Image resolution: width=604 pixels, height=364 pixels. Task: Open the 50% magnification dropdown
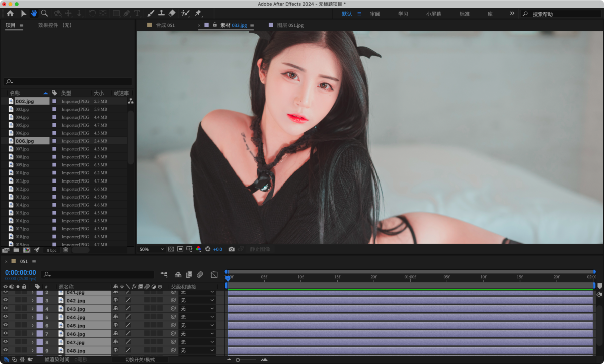(152, 249)
